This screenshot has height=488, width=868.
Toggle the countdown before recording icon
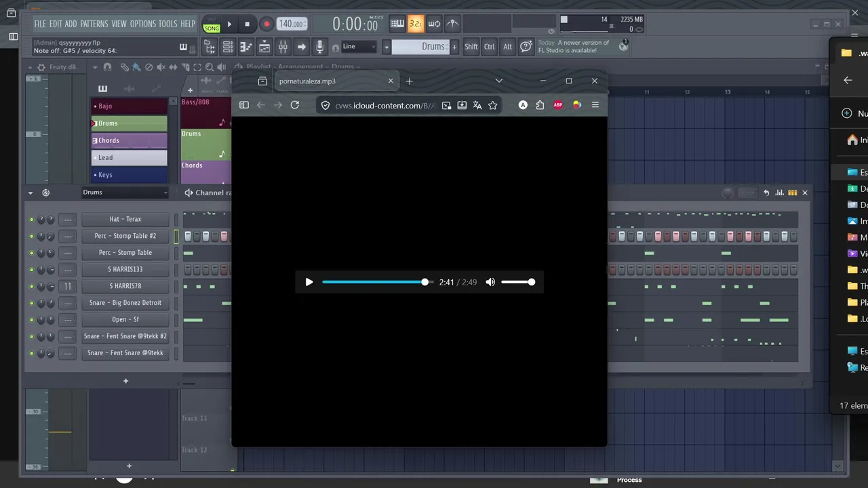(416, 24)
